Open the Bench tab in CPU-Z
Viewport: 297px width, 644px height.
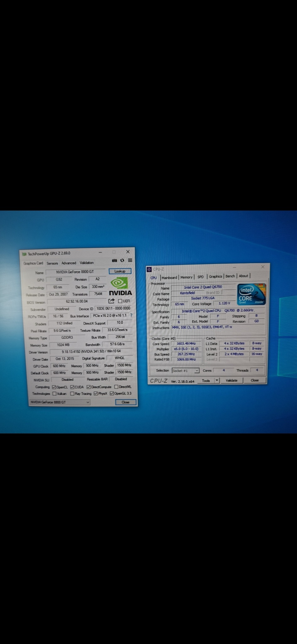(230, 276)
